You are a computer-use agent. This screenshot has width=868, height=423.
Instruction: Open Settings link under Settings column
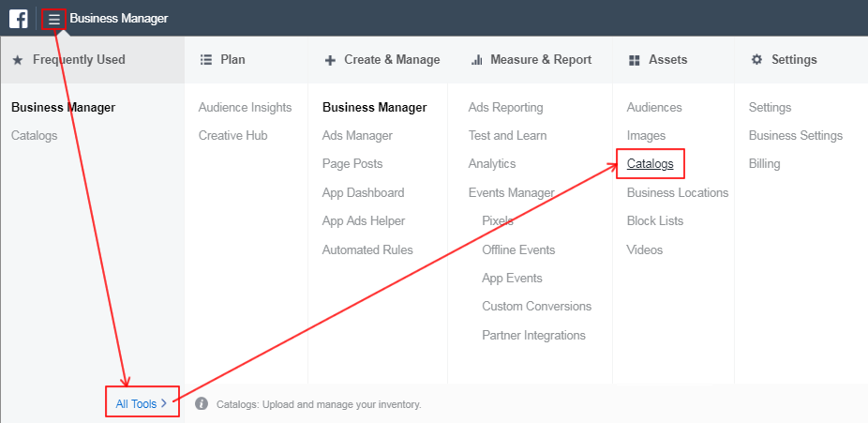click(770, 108)
